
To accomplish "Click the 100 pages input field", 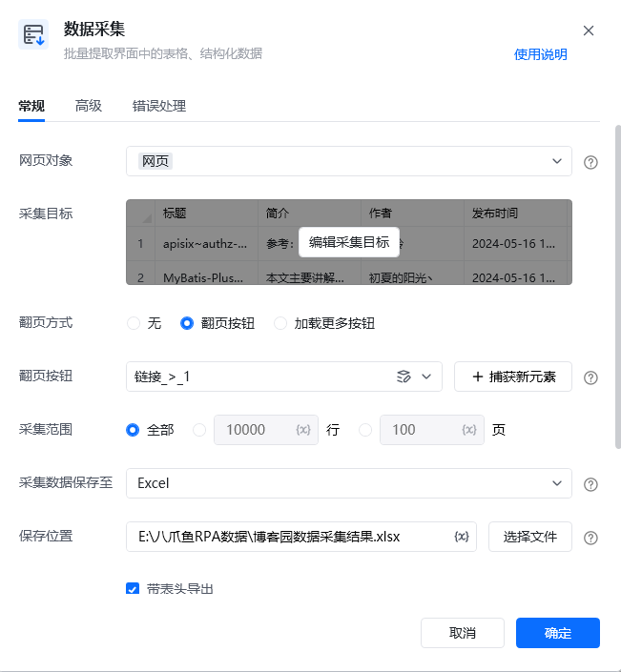I will pos(432,430).
